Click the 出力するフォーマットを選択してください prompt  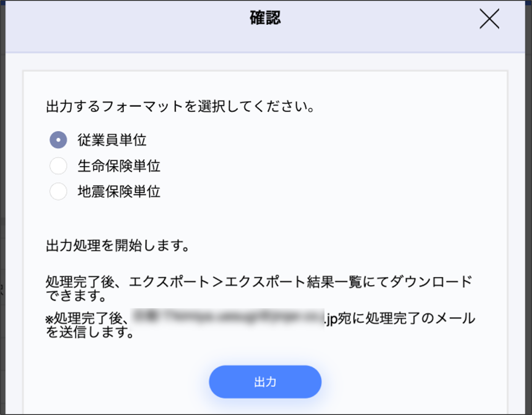tap(180, 106)
